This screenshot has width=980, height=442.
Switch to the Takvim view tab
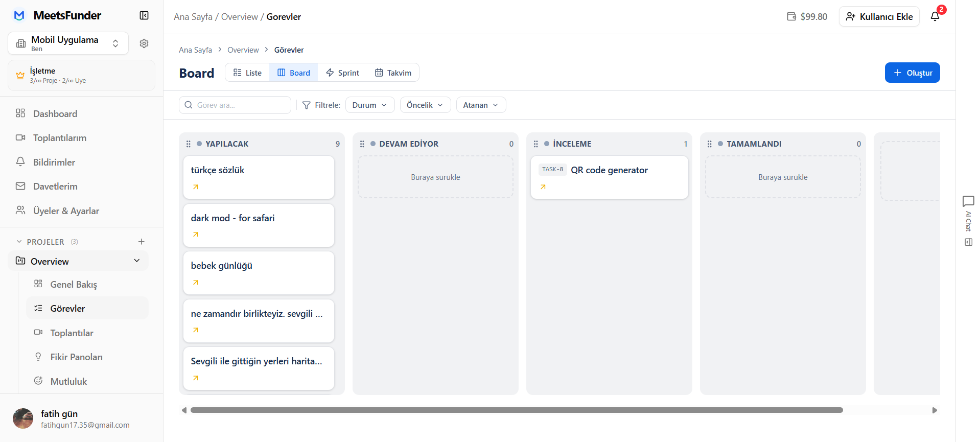click(393, 73)
